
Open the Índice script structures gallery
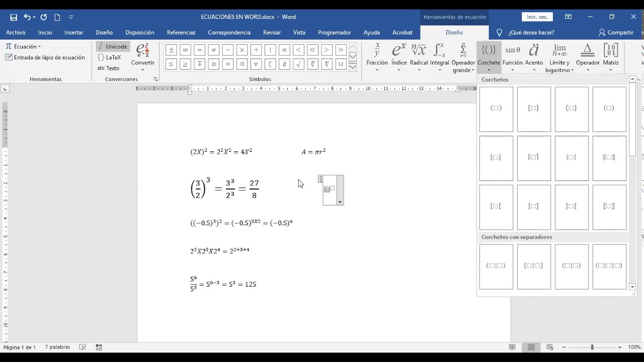point(399,57)
